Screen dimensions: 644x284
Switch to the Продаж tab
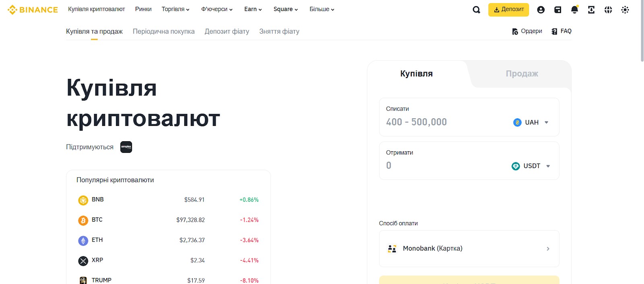(x=522, y=74)
